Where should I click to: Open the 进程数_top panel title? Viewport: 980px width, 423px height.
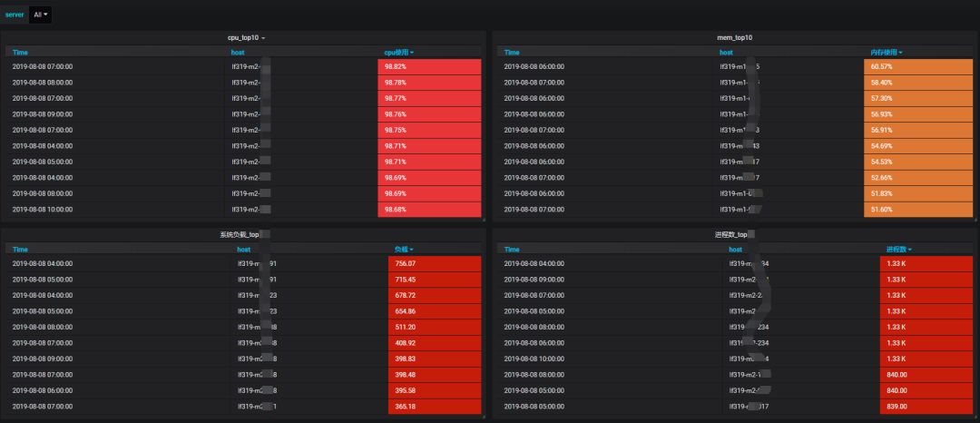(x=735, y=235)
